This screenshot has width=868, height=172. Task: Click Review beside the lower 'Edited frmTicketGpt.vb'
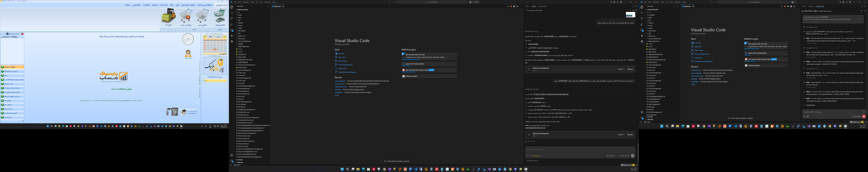(x=630, y=135)
